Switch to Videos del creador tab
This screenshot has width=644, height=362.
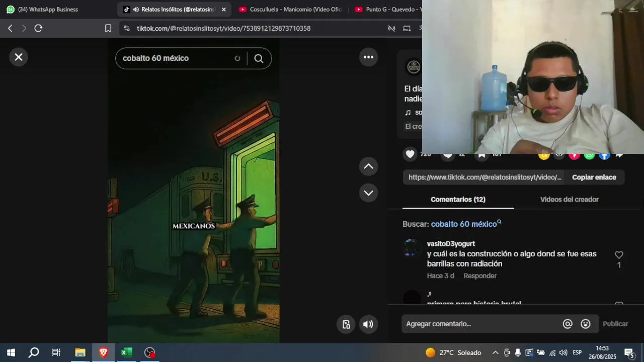[x=569, y=200]
